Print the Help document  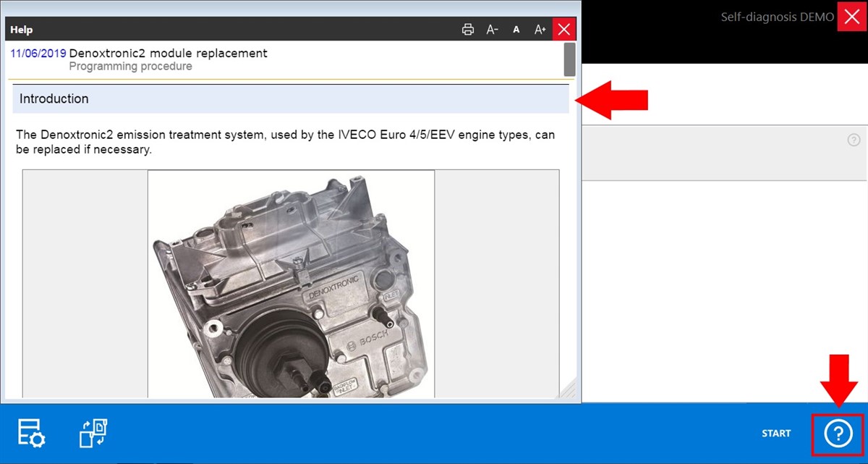coord(468,30)
